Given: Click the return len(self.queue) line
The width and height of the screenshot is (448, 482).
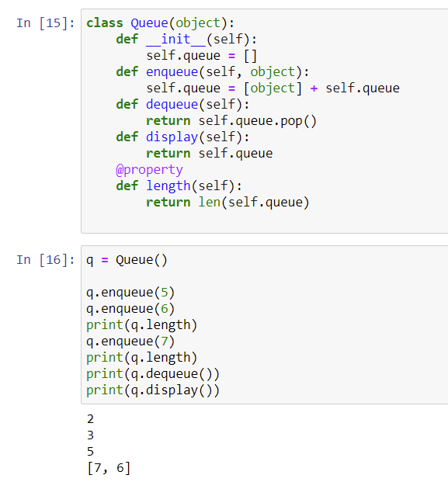Looking at the screenshot, I should tap(227, 203).
